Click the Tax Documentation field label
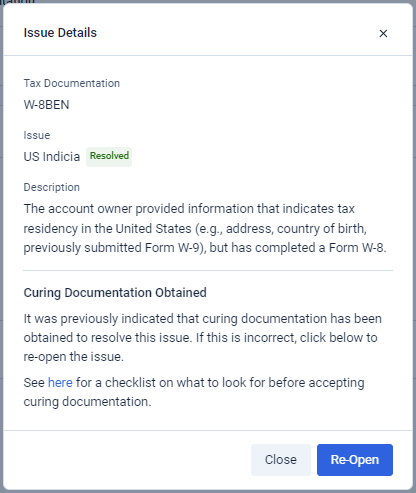This screenshot has height=493, width=416. (x=72, y=83)
